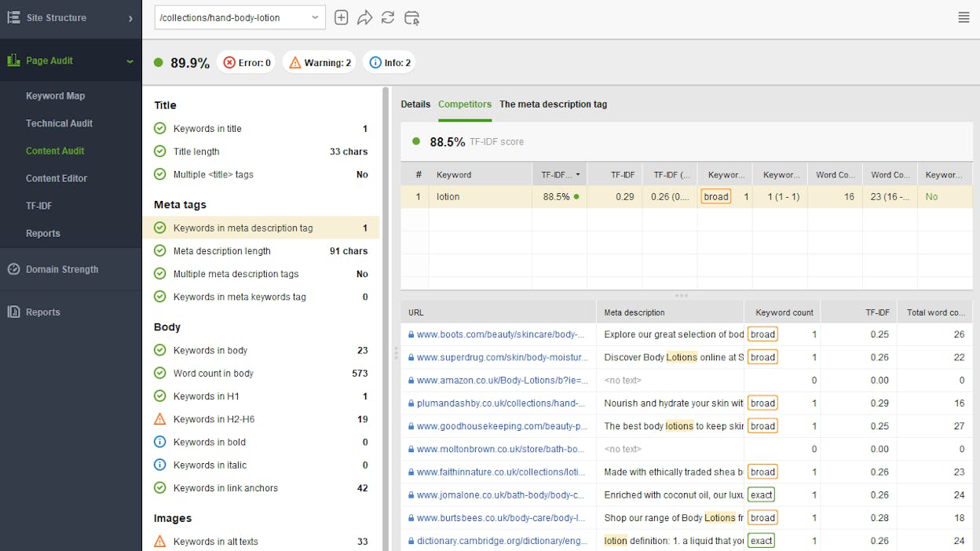Click the info icon next to Keywords in bold

pyautogui.click(x=160, y=442)
